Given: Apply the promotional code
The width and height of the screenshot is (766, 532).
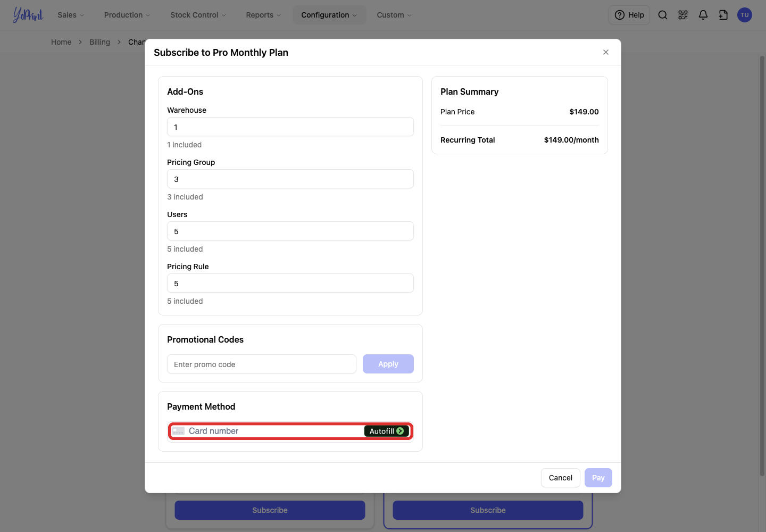Looking at the screenshot, I should [x=388, y=364].
